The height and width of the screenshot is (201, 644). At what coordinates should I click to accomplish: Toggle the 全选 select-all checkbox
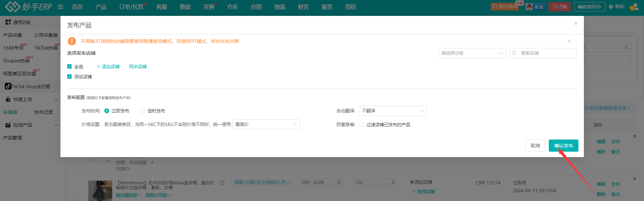point(70,67)
